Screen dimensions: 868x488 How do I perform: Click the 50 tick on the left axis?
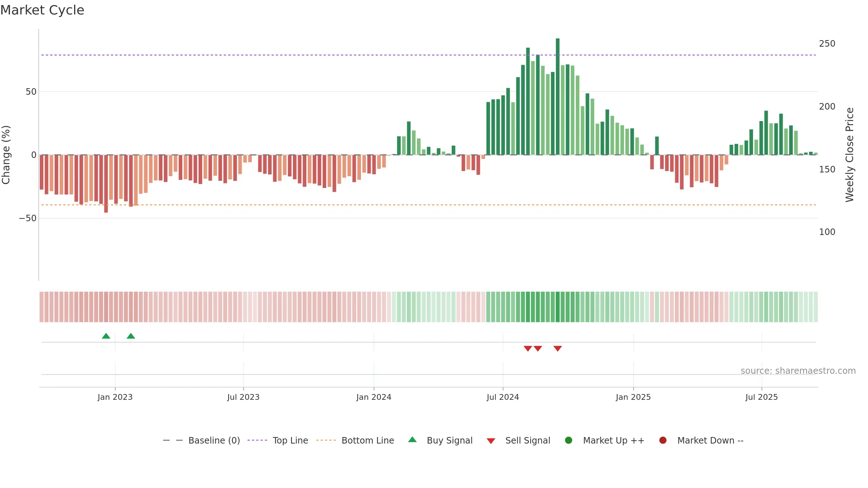click(x=31, y=92)
